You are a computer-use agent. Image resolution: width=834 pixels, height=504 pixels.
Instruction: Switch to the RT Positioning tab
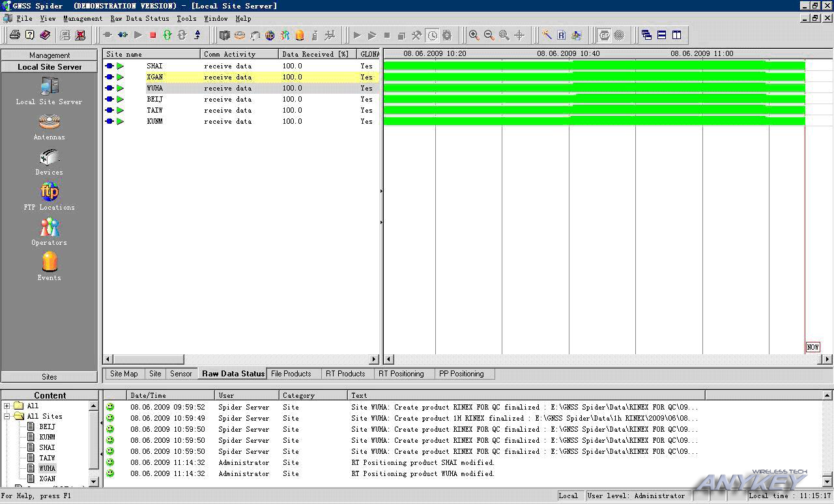(401, 374)
